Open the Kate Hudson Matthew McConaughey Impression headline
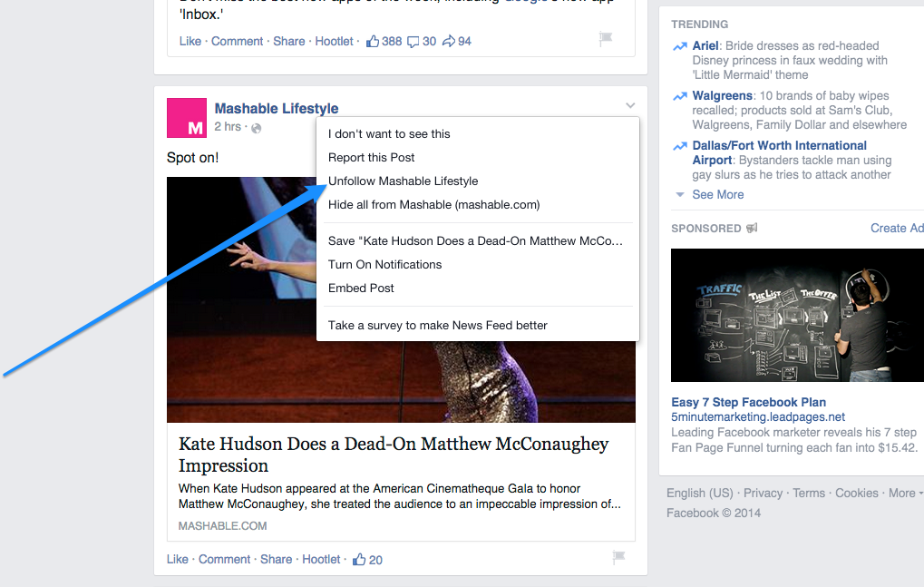 click(x=394, y=455)
